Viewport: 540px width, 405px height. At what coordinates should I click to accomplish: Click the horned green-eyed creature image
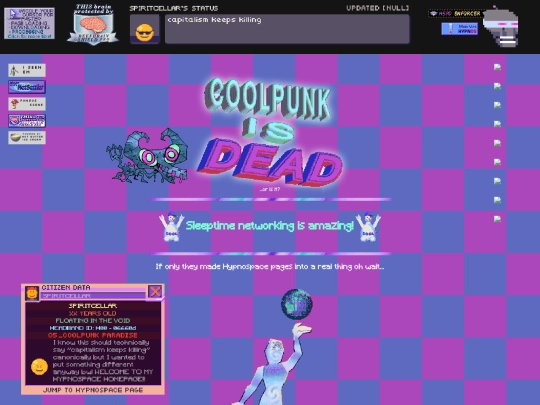pyautogui.click(x=147, y=156)
